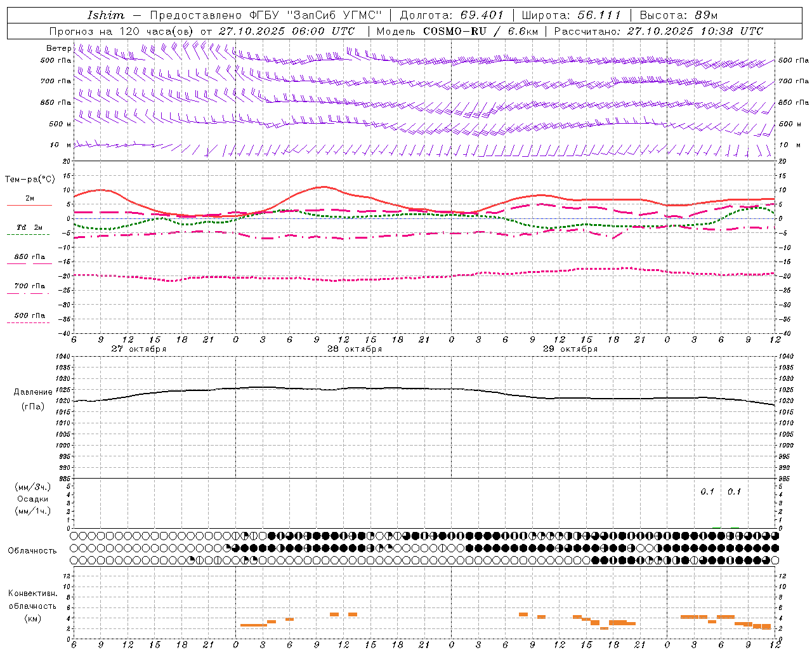Click the red legend line under "2м"
The height and width of the screenshot is (650, 812).
pyautogui.click(x=29, y=206)
